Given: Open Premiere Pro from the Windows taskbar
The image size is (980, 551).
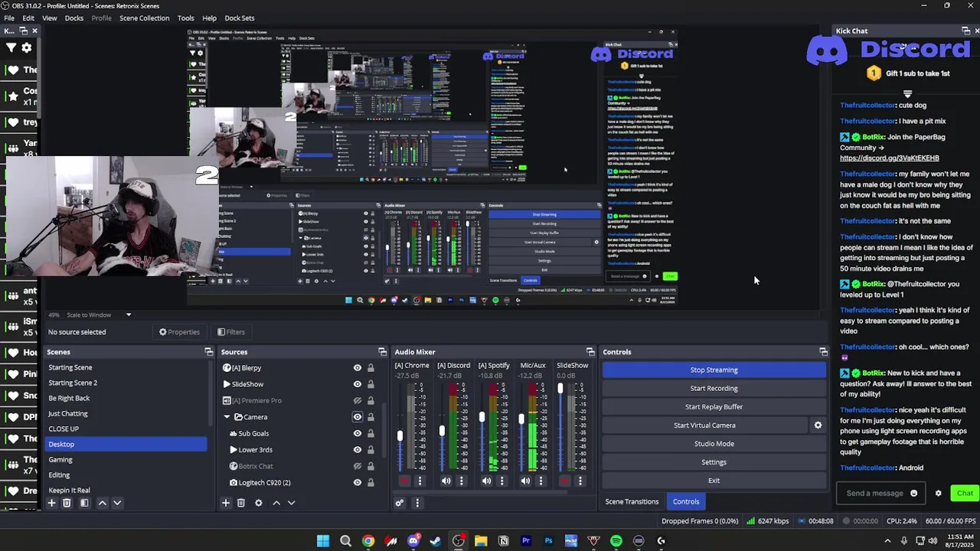Looking at the screenshot, I should click(526, 541).
